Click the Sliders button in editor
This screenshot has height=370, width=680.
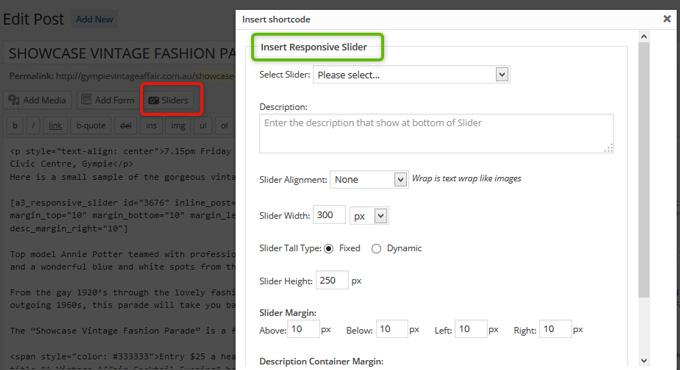pos(169,100)
